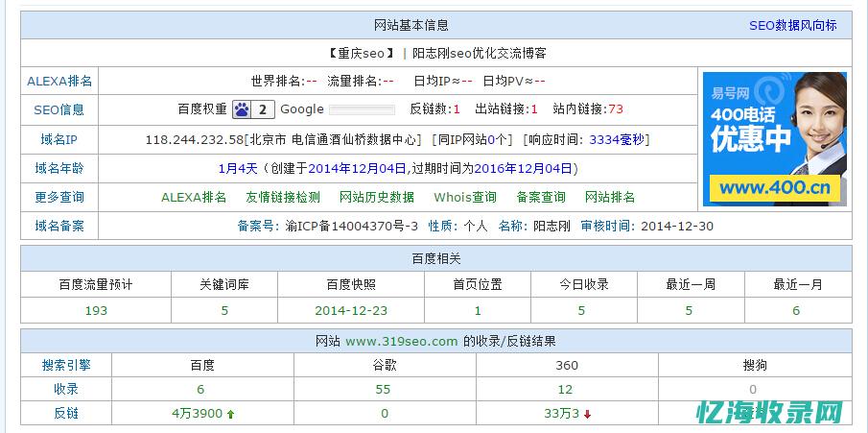Image resolution: width=868 pixels, height=433 pixels.
Task: Click the 网站基本信息 section header
Action: pos(411,26)
